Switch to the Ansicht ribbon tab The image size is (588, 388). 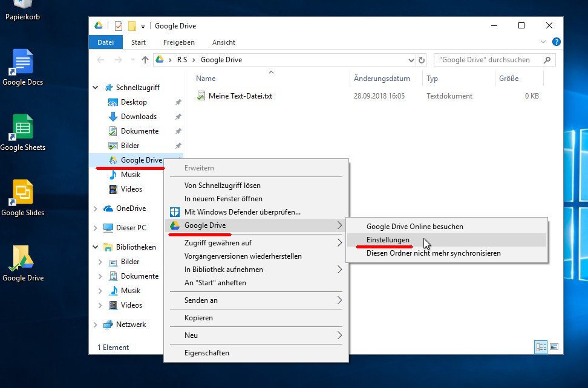(223, 42)
